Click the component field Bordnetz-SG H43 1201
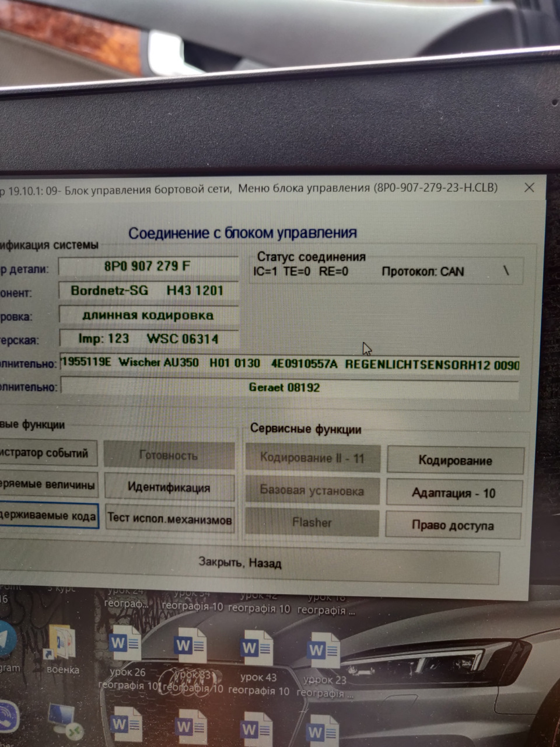The width and height of the screenshot is (560, 747). [148, 291]
